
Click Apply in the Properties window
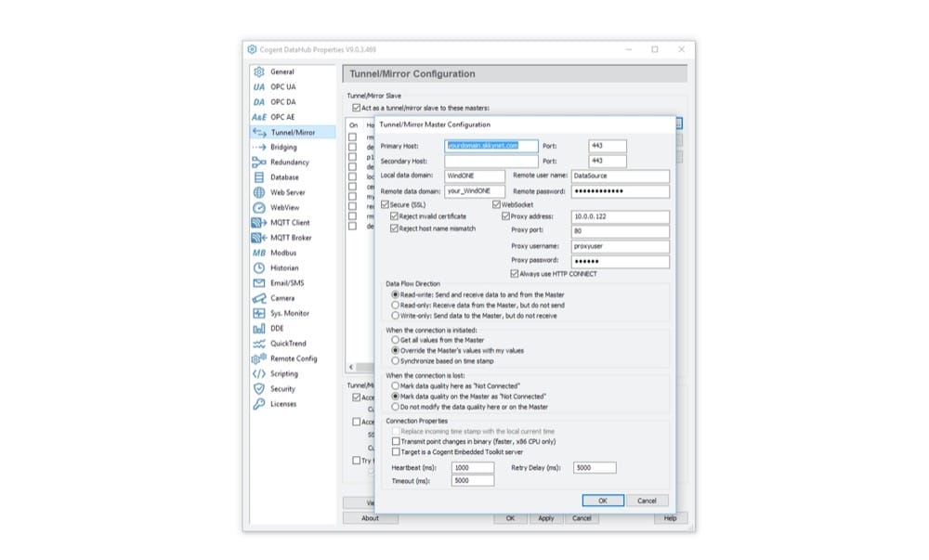(x=546, y=518)
